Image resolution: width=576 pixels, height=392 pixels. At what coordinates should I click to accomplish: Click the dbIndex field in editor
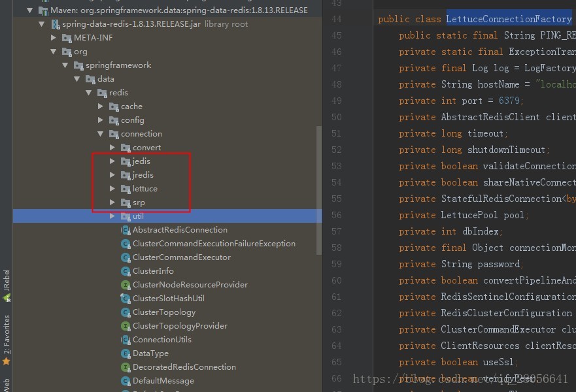tap(480, 231)
